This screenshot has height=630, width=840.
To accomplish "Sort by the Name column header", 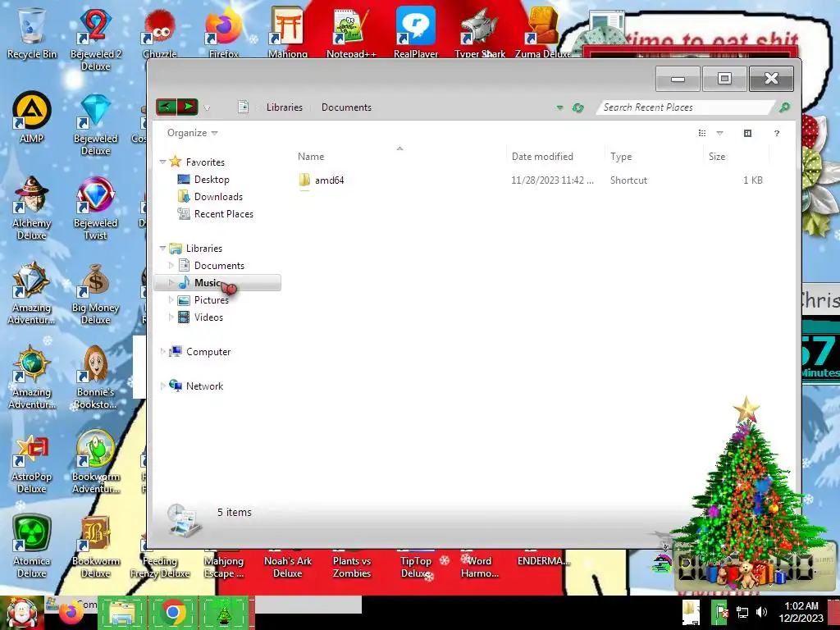I will (x=311, y=157).
